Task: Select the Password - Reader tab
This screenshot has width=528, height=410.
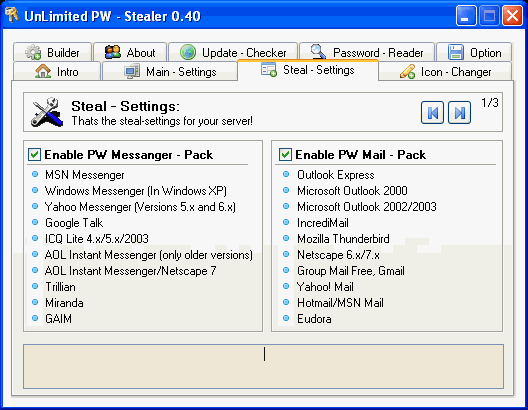Action: (367, 52)
